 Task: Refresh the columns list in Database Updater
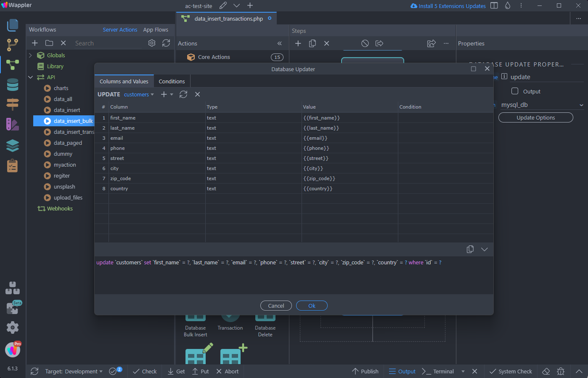183,95
